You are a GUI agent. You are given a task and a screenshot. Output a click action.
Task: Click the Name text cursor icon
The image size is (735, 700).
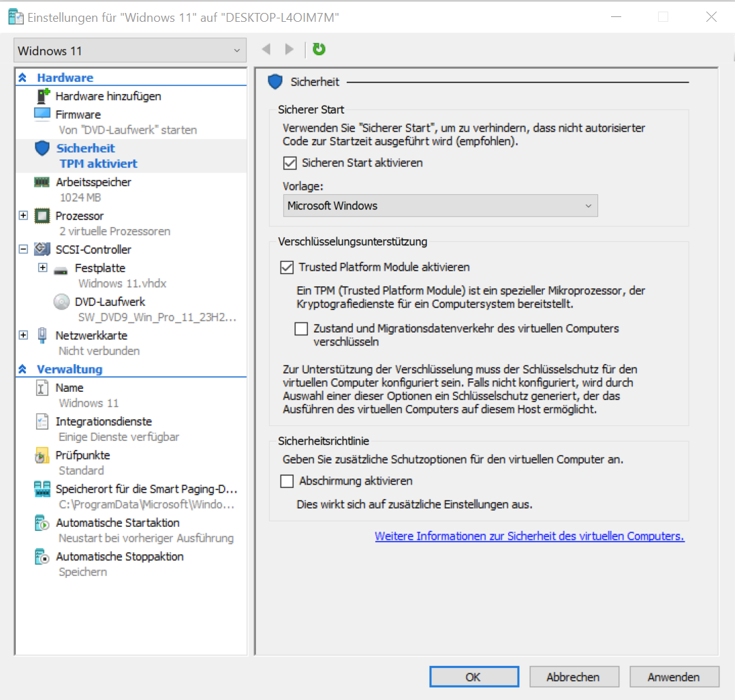pyautogui.click(x=42, y=388)
